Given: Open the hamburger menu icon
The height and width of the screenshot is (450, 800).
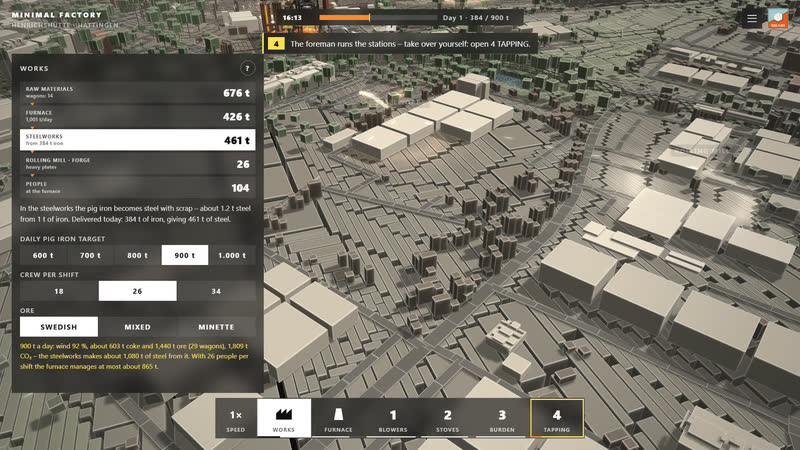Looking at the screenshot, I should pyautogui.click(x=752, y=18).
